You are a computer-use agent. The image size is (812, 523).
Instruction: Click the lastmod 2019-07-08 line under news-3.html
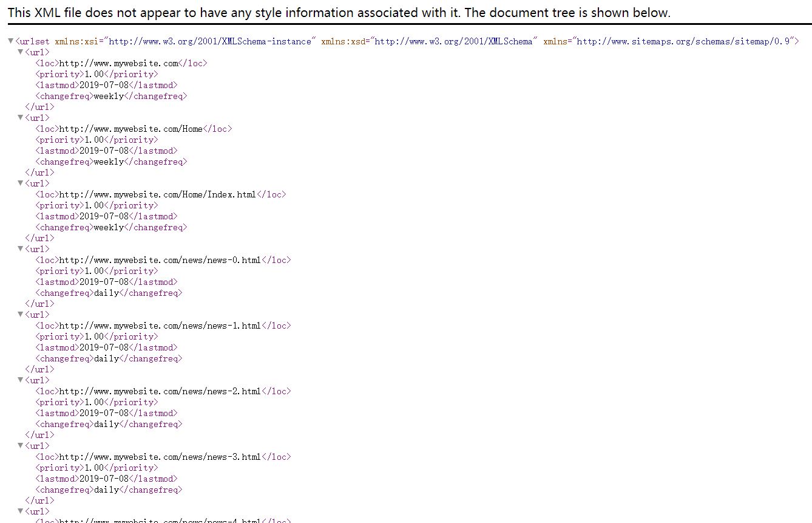tap(106, 479)
